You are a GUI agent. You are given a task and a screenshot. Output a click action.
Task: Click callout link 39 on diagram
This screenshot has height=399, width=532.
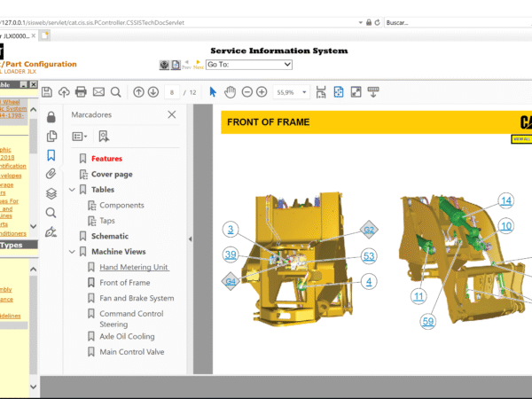[x=231, y=254]
